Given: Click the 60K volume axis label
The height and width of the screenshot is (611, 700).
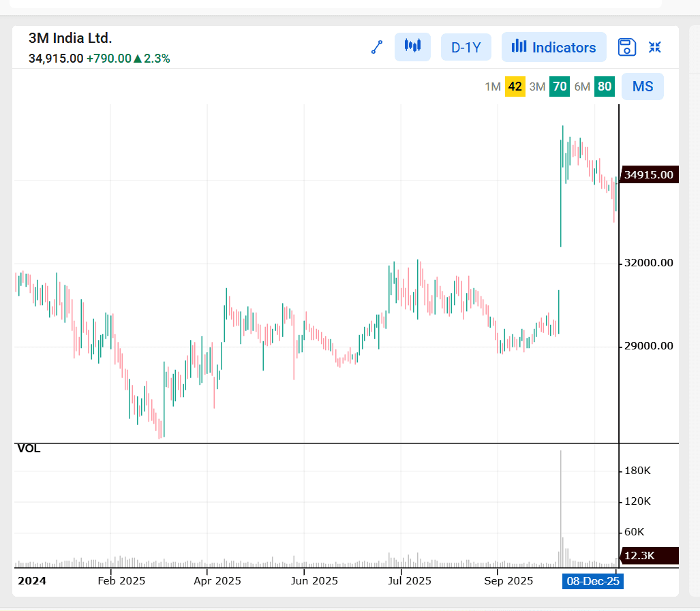Looking at the screenshot, I should pyautogui.click(x=635, y=532).
